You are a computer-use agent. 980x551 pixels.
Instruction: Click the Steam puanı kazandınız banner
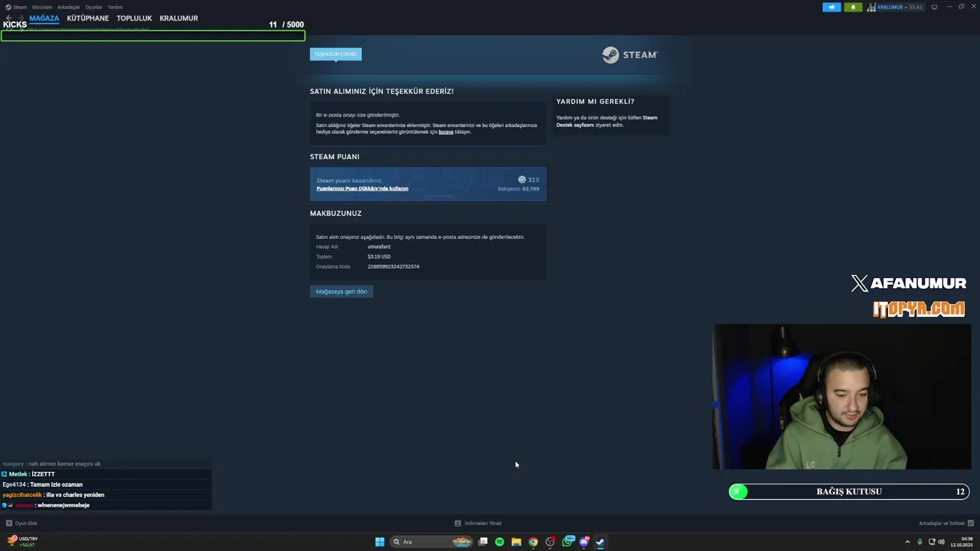[x=428, y=184]
